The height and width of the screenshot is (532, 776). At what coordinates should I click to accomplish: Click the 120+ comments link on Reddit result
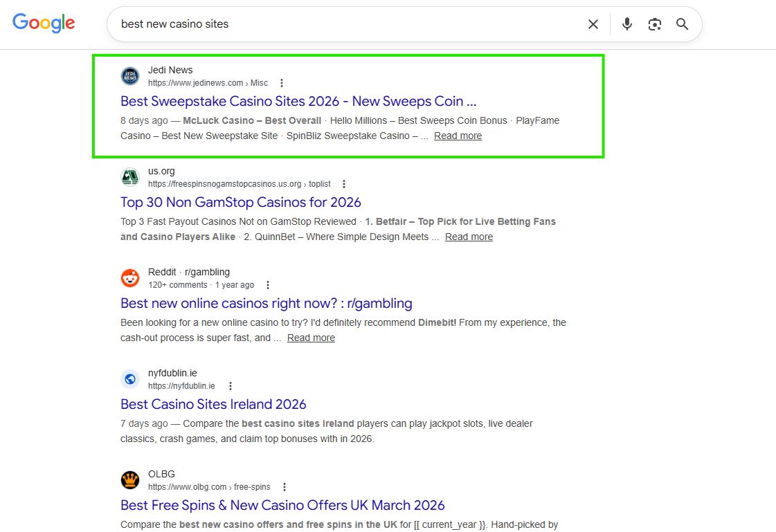[178, 284]
